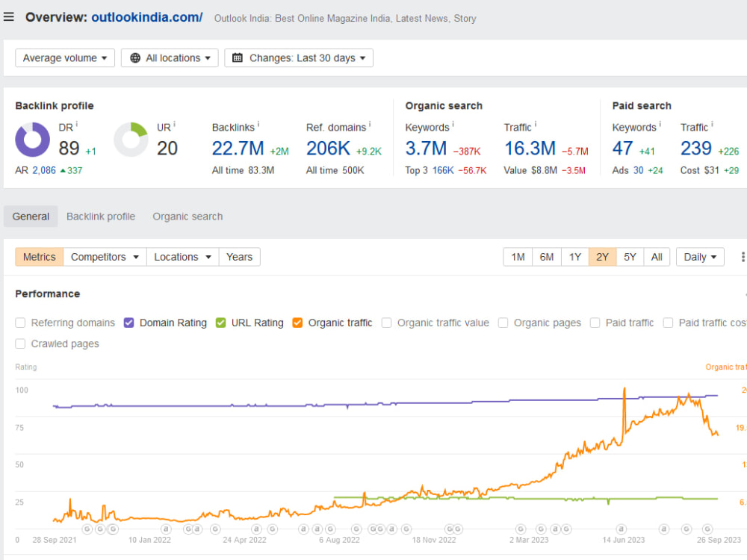Open the 239 paid traffic link
This screenshot has width=747, height=560.
point(696,149)
